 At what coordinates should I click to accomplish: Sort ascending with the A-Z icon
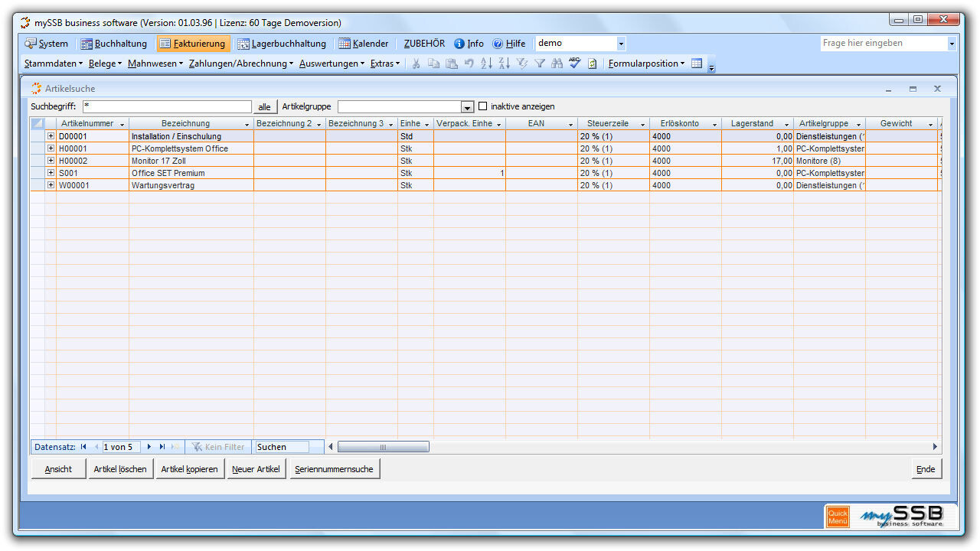[x=486, y=64]
